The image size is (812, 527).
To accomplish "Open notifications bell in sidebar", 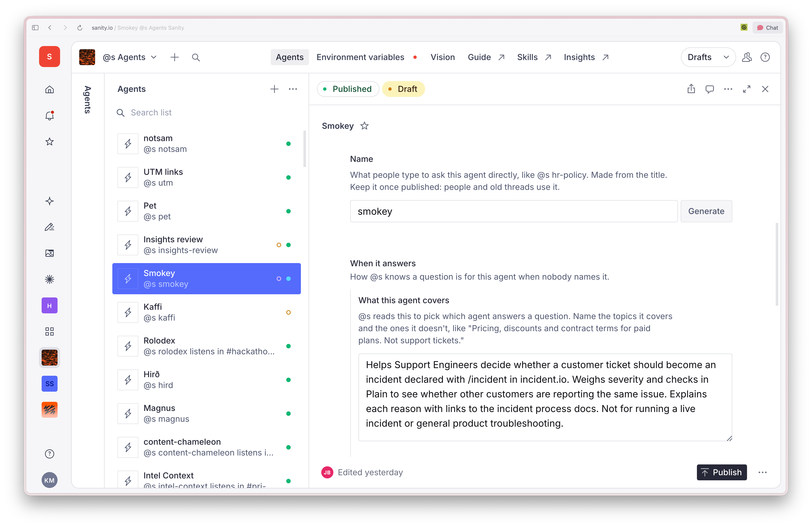I will pos(49,116).
